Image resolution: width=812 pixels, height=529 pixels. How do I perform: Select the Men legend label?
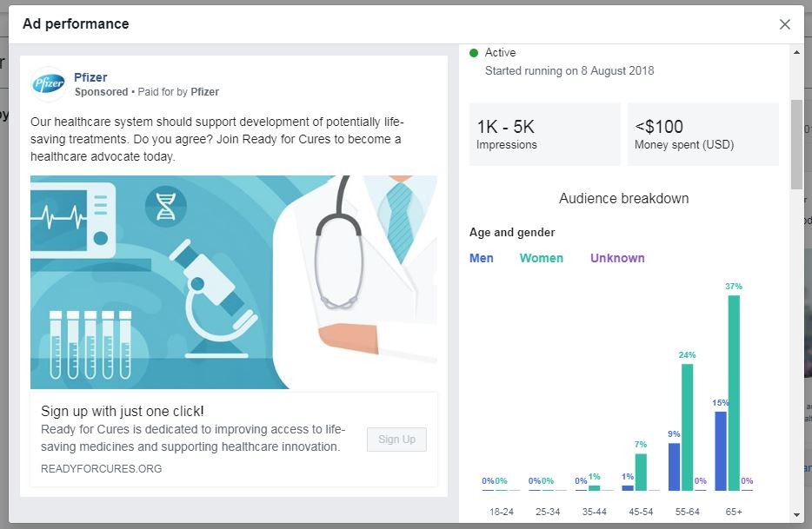[x=481, y=258]
